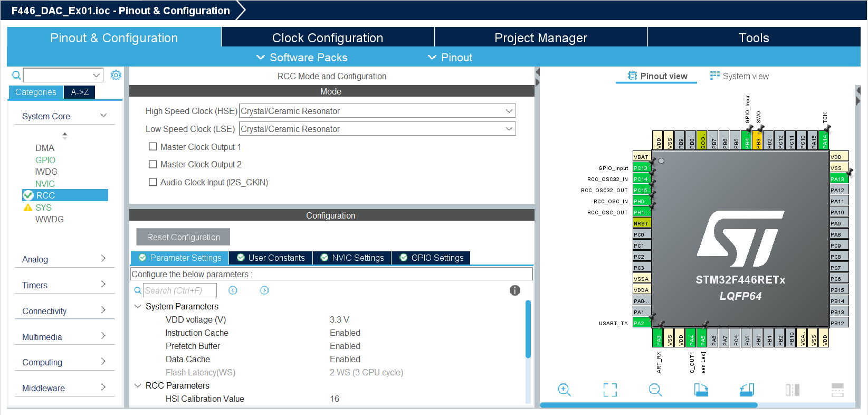Open the Software Packs menu

click(x=302, y=57)
